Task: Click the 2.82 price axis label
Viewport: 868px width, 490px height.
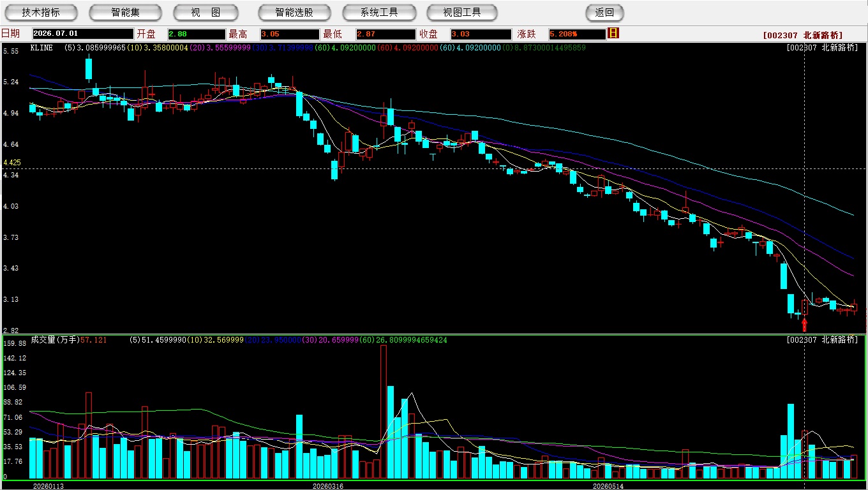Action: point(11,330)
